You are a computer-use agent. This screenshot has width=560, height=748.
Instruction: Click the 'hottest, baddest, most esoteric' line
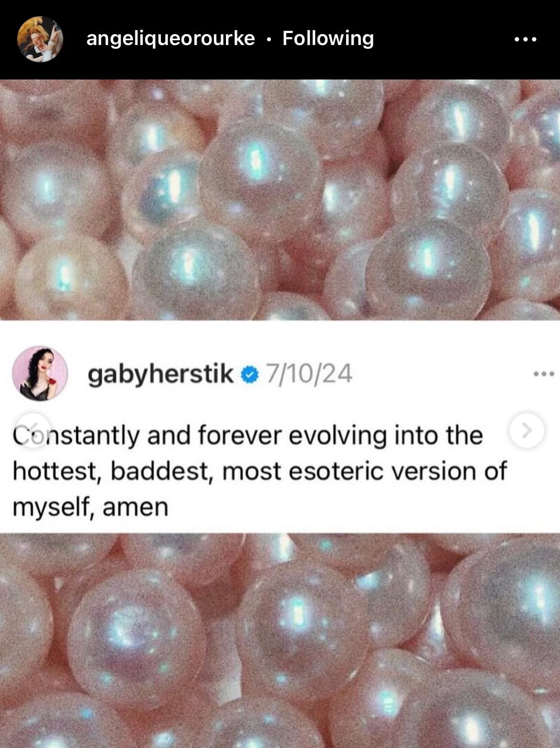(x=259, y=472)
